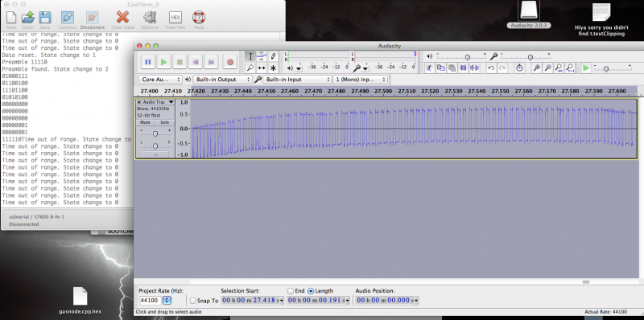The image size is (644, 320).
Task: Click the Selection Start time field
Action: 253,301
